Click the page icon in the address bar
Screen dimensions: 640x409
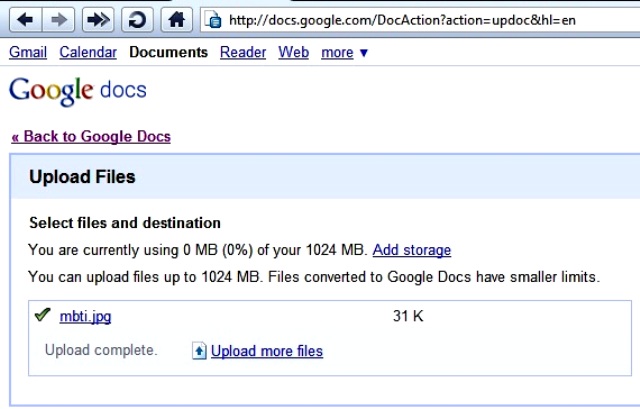(212, 19)
